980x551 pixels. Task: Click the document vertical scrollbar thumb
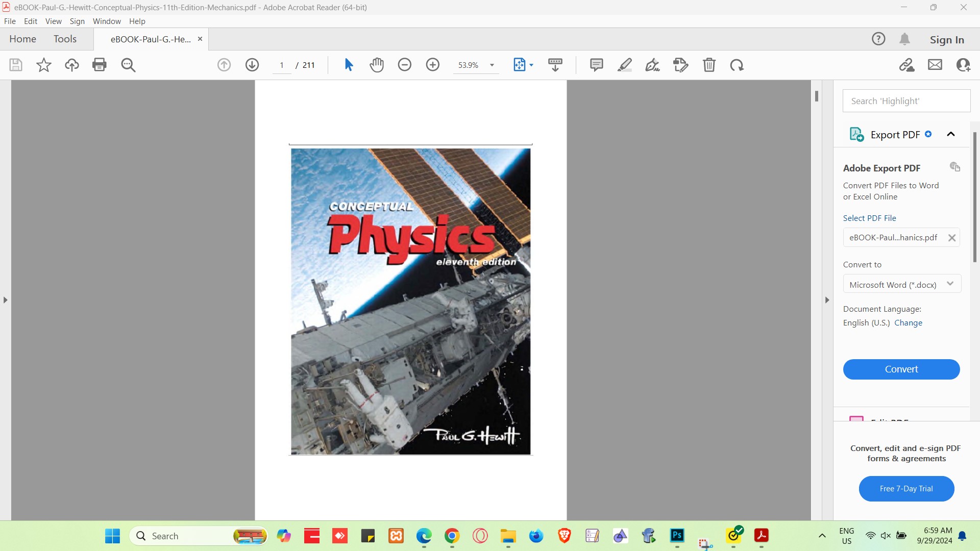[817, 96]
